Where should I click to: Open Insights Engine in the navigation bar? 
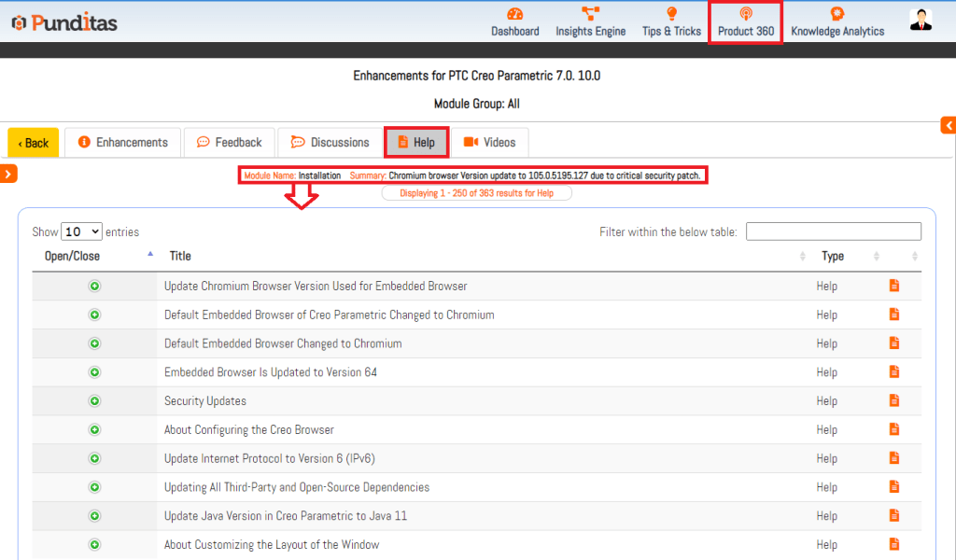tap(590, 21)
